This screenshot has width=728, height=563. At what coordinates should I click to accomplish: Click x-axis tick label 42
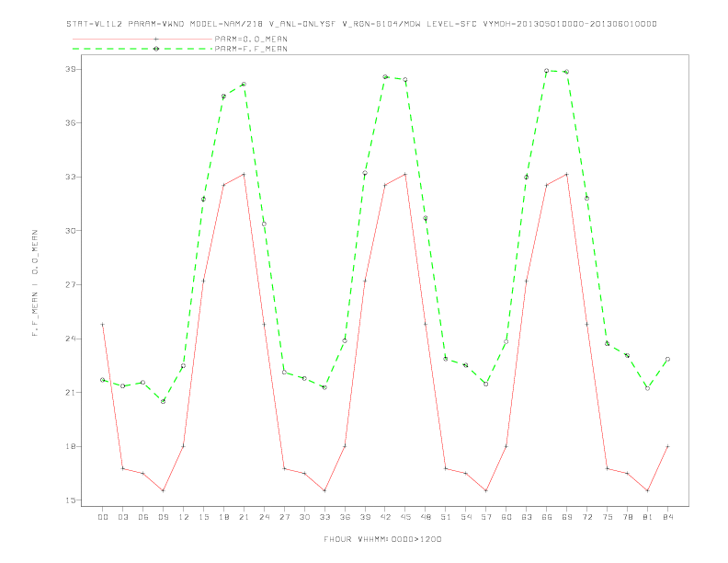385,517
